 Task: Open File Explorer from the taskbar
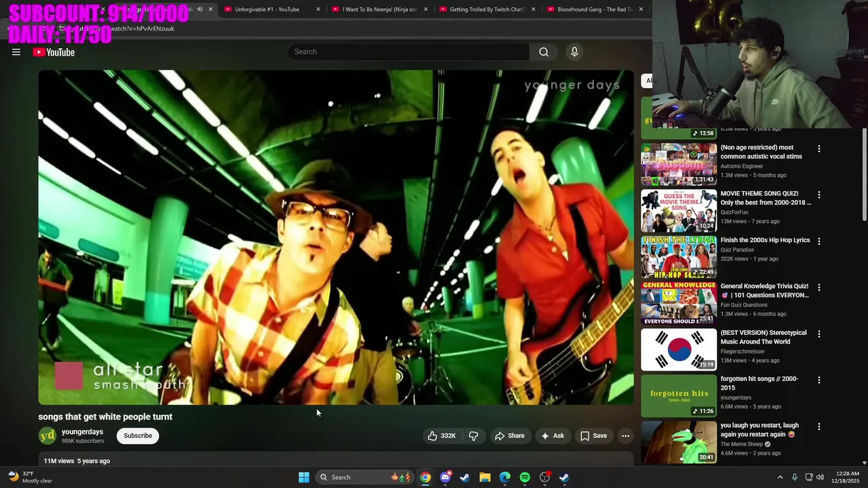[485, 477]
